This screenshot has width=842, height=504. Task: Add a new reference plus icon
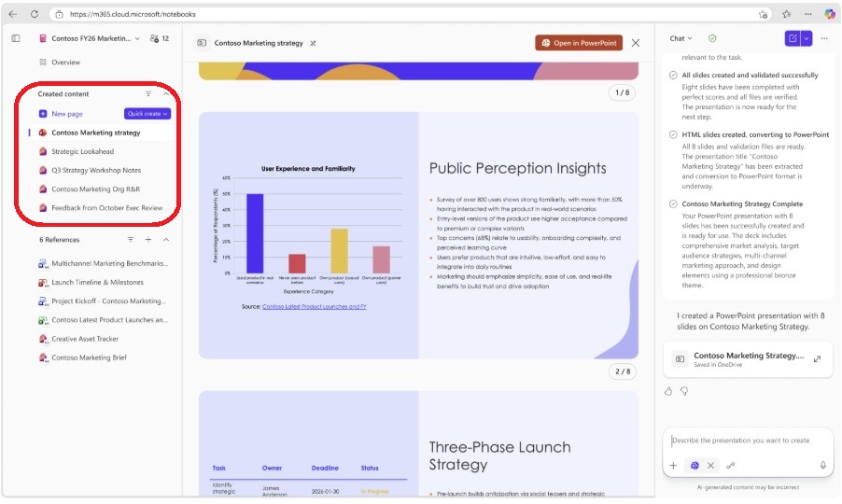[148, 239]
